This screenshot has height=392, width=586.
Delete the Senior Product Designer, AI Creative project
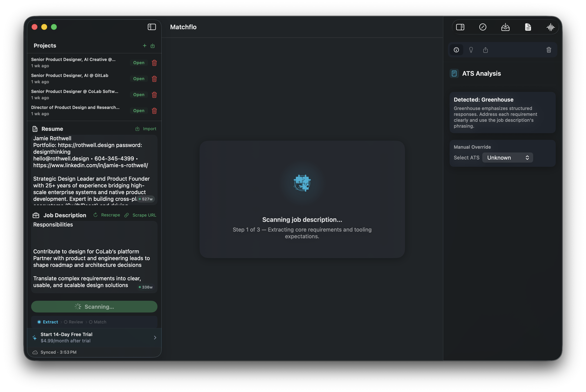154,63
